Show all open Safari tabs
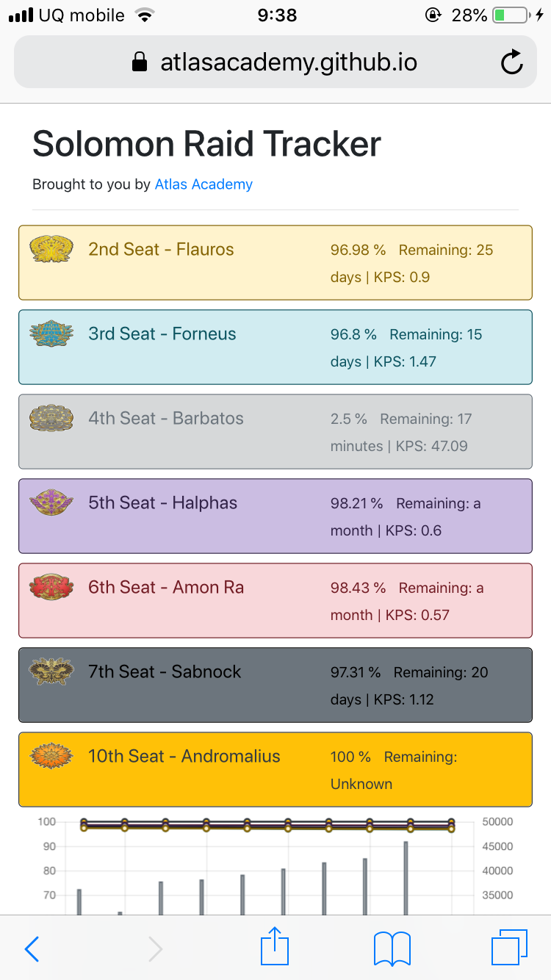Screen dimensions: 551x980 [x=509, y=948]
